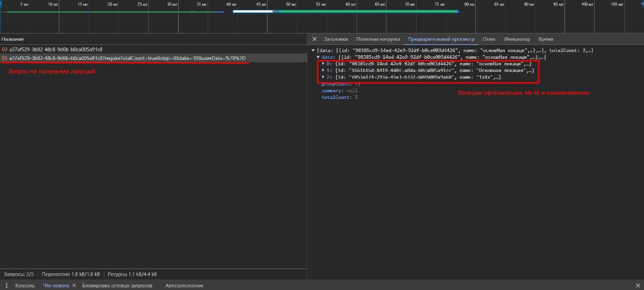Open the Время tab
This screenshot has height=290, width=644.
546,39
